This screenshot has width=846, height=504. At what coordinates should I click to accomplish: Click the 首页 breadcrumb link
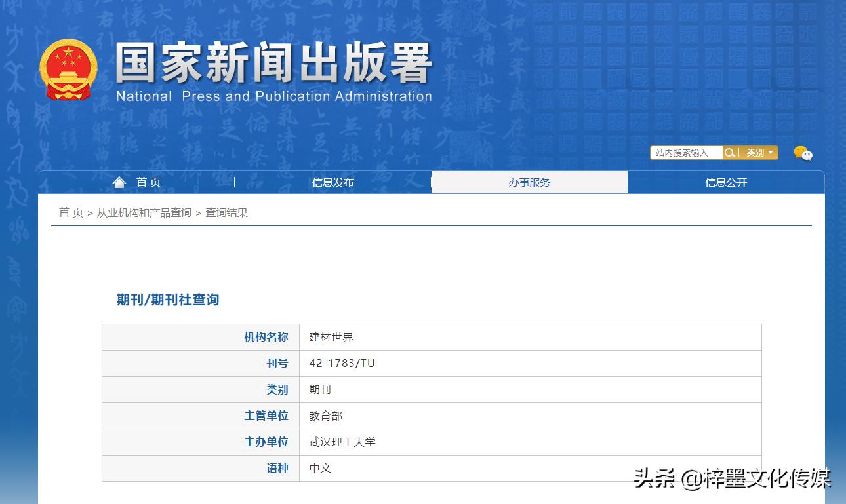coord(70,212)
